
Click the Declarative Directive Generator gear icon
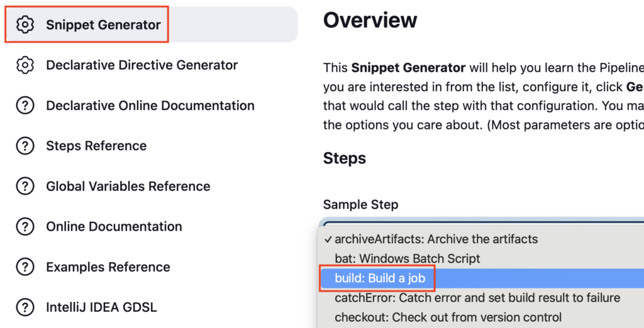coord(25,65)
